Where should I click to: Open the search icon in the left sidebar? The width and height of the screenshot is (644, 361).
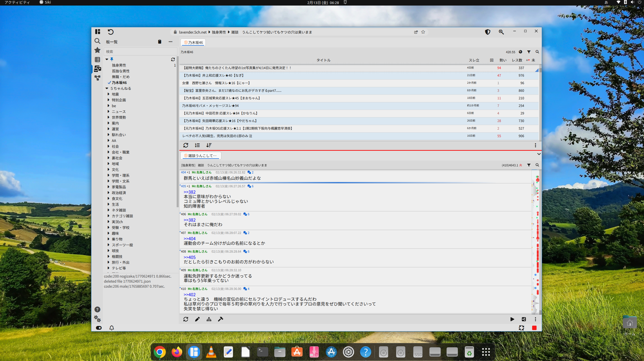pos(97,41)
